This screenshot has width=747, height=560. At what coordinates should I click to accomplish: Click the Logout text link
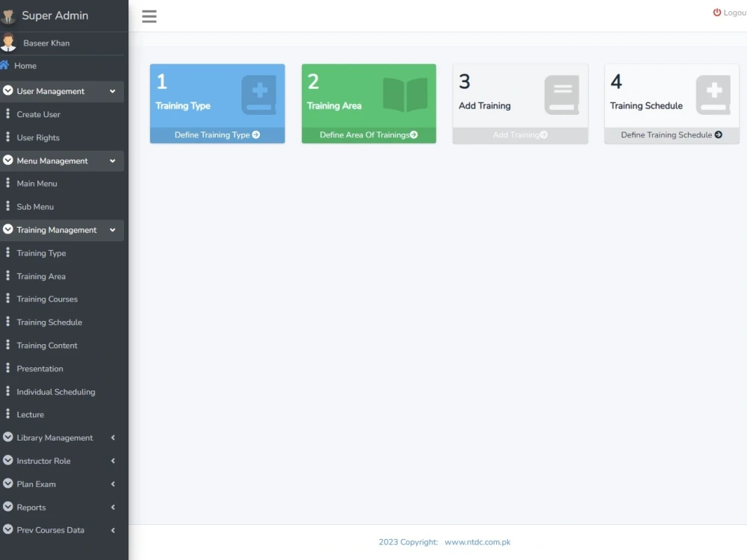coord(734,13)
